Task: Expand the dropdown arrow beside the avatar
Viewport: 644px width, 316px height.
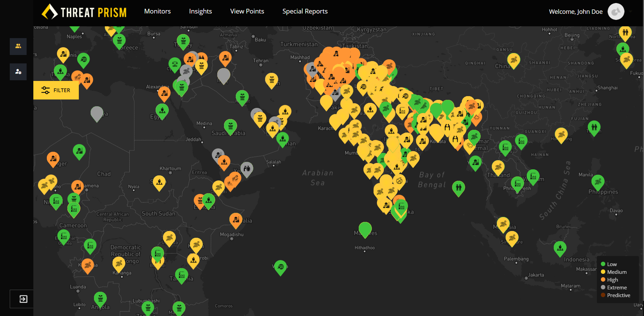Action: pyautogui.click(x=631, y=11)
